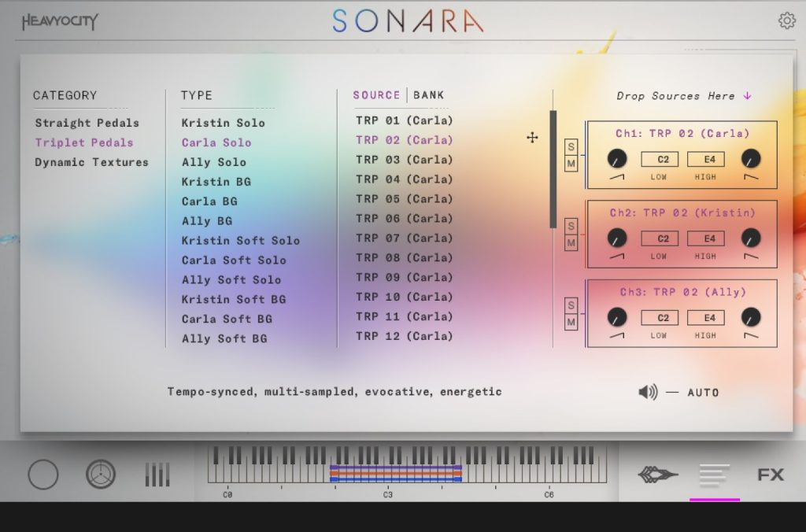Screen dimensions: 806x532
Task: Switch to the BANK tab
Action: point(429,95)
